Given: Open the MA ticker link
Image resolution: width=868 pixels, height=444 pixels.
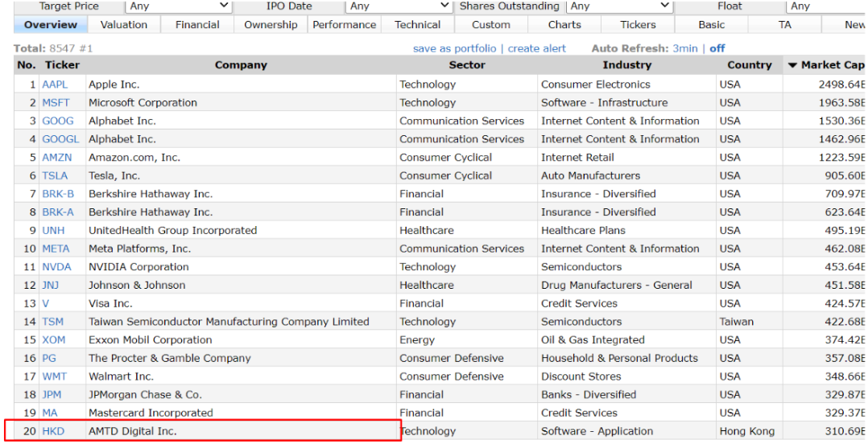Looking at the screenshot, I should pos(50,413).
